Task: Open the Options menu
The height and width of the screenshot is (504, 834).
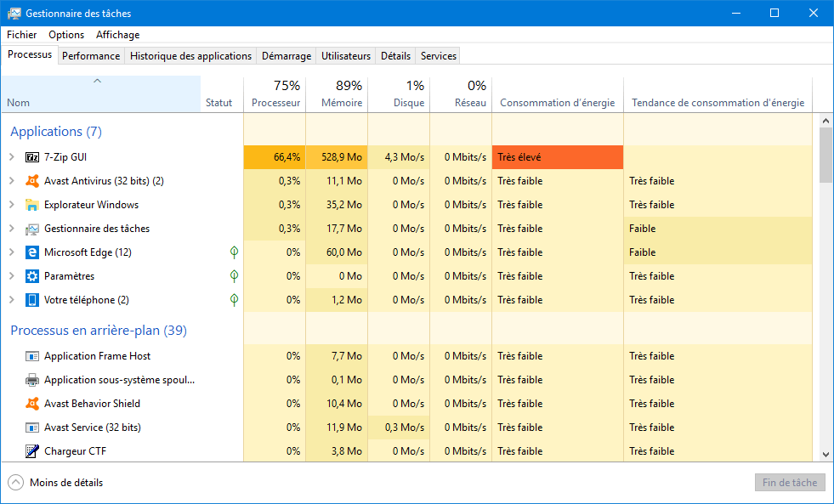Action: tap(66, 35)
